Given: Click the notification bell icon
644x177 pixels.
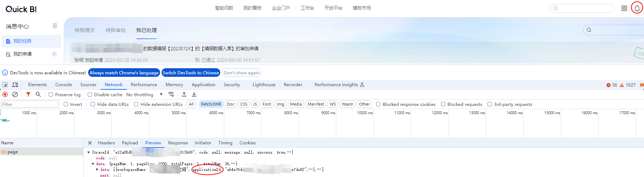Looking at the screenshot, I should click(637, 8).
